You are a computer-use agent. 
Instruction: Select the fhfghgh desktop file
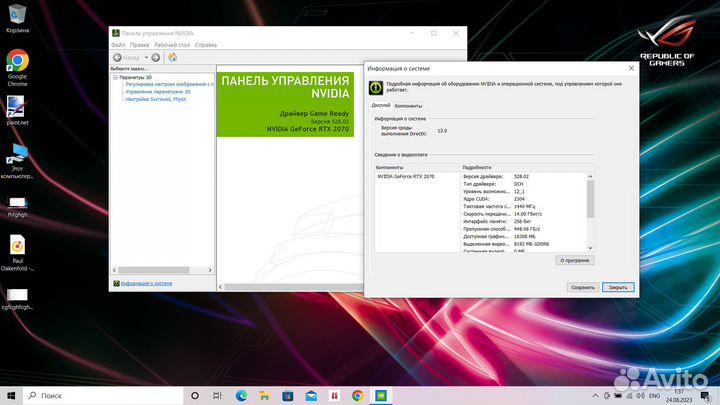click(17, 207)
